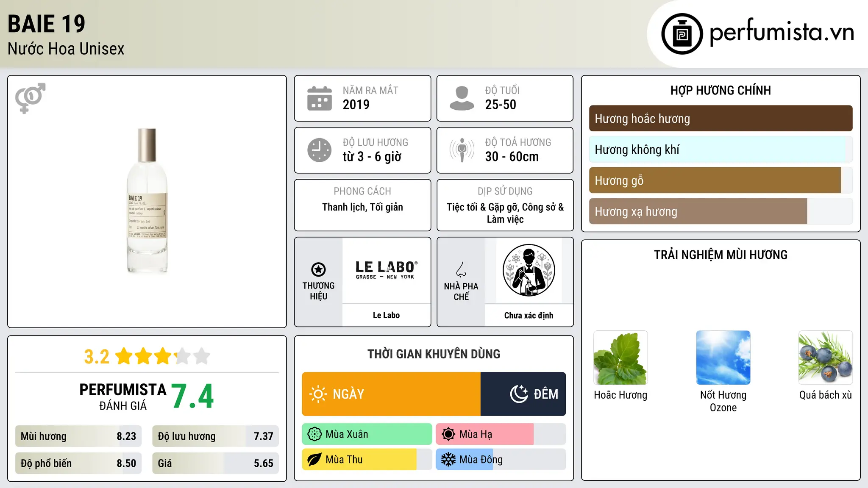Click the Le Labo brand name link
868x488 pixels.
point(386,315)
